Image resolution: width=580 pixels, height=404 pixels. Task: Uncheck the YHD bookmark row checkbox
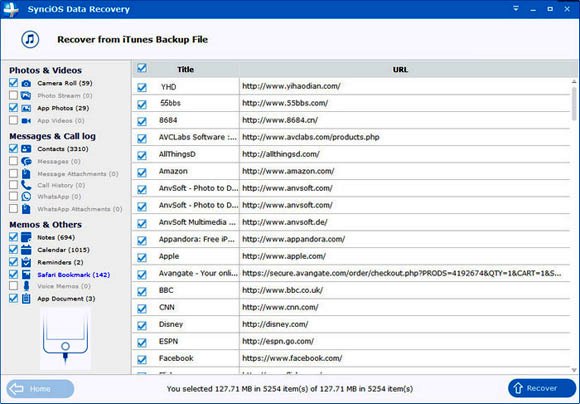142,87
